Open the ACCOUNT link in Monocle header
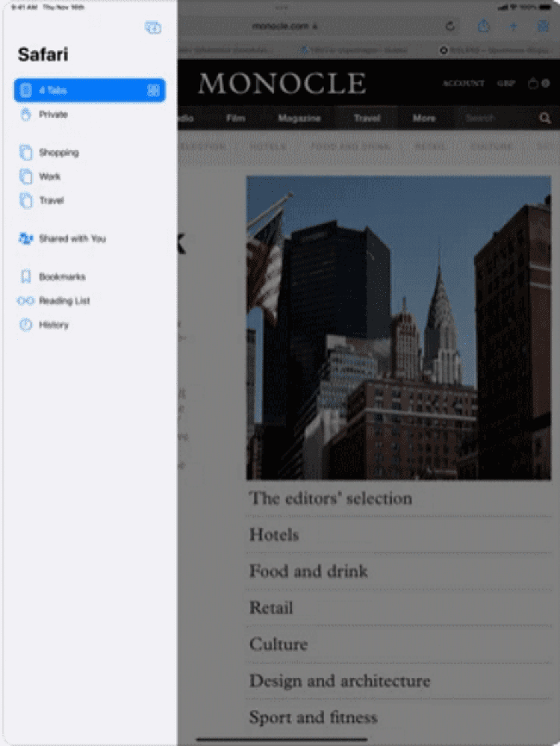This screenshot has height=746, width=560. [464, 83]
